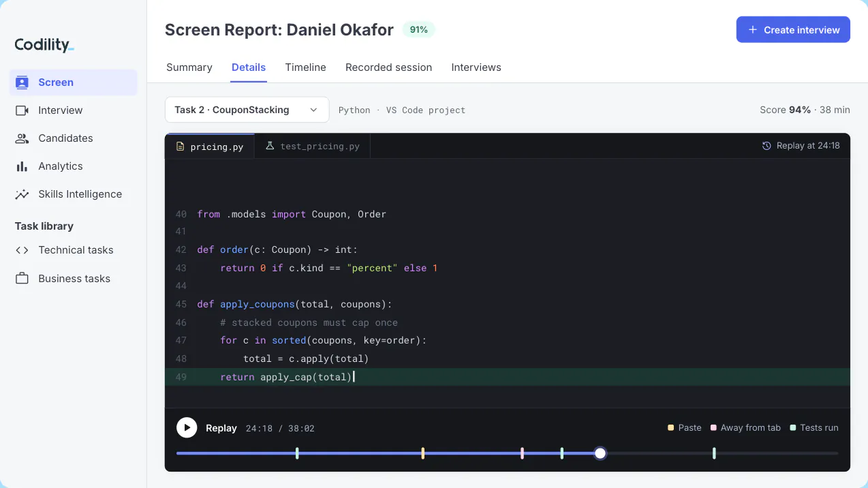This screenshot has width=868, height=488.
Task: Click the 24:18 / 38:02 time readout
Action: coord(280,429)
